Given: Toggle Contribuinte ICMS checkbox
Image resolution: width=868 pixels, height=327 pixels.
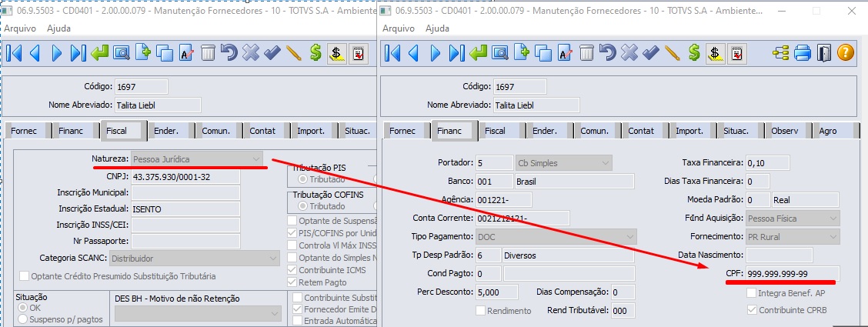Looking at the screenshot, I should pos(292,271).
